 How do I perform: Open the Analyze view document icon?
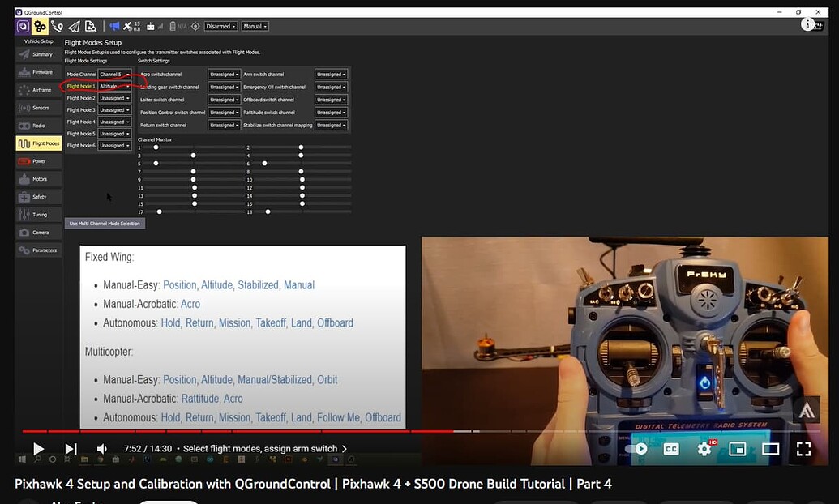pos(91,27)
